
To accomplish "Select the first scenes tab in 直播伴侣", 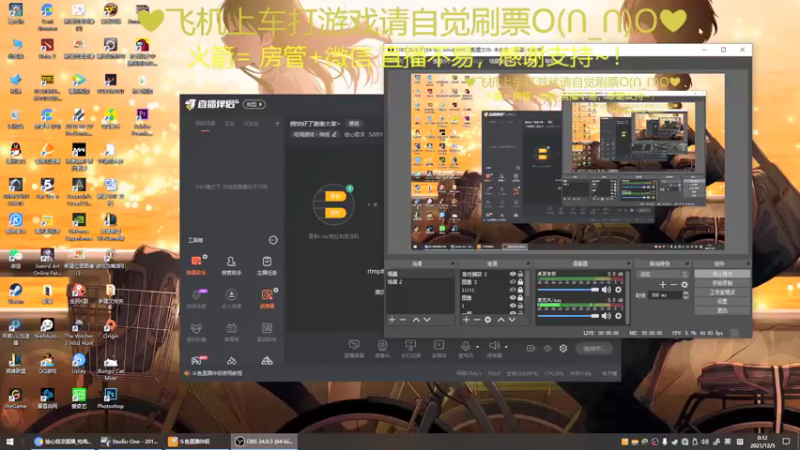I will 205,123.
